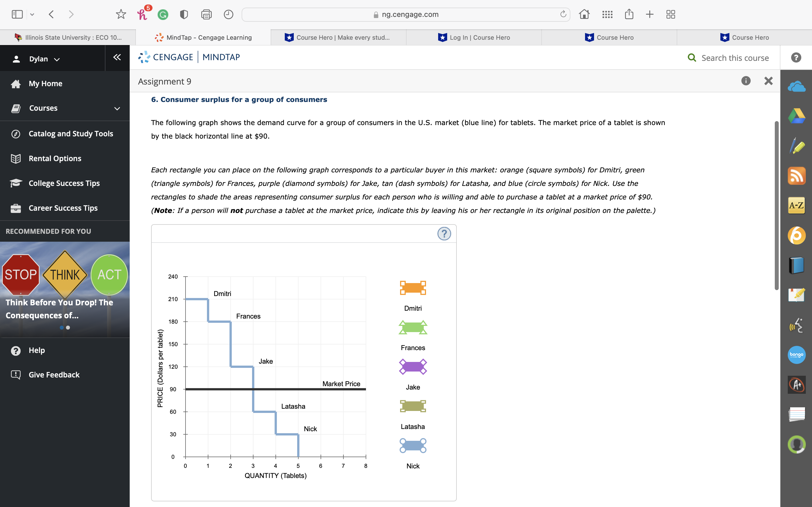Switch to Illinois State University tab
Viewport: 812px width, 507px height.
(x=68, y=37)
